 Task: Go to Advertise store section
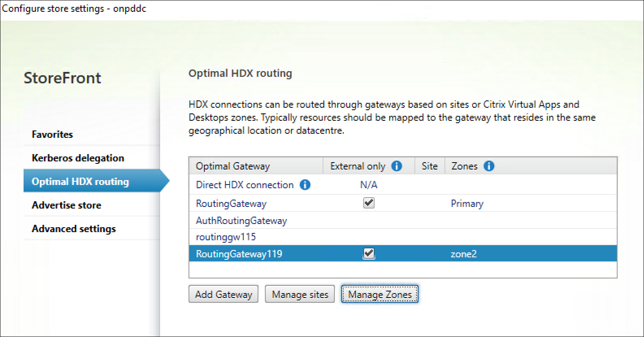coord(67,205)
